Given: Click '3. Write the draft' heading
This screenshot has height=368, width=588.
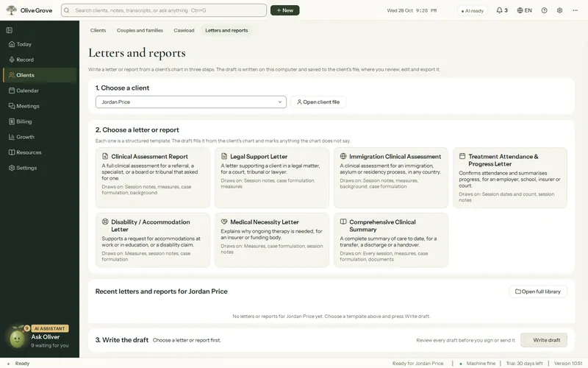Looking at the screenshot, I should coord(122,340).
